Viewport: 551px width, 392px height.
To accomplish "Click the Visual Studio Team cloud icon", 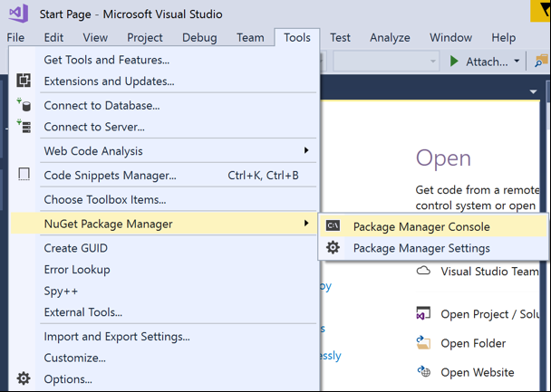I will [x=423, y=271].
